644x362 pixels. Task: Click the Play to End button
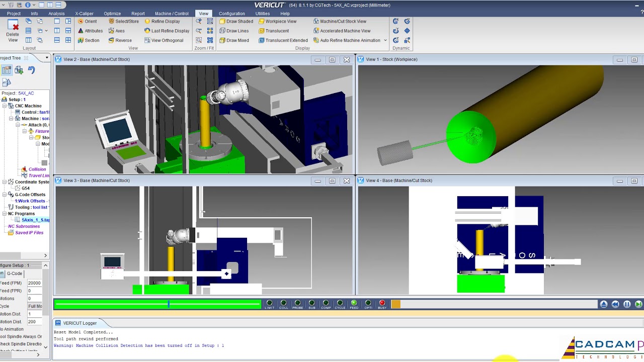pyautogui.click(x=638, y=304)
